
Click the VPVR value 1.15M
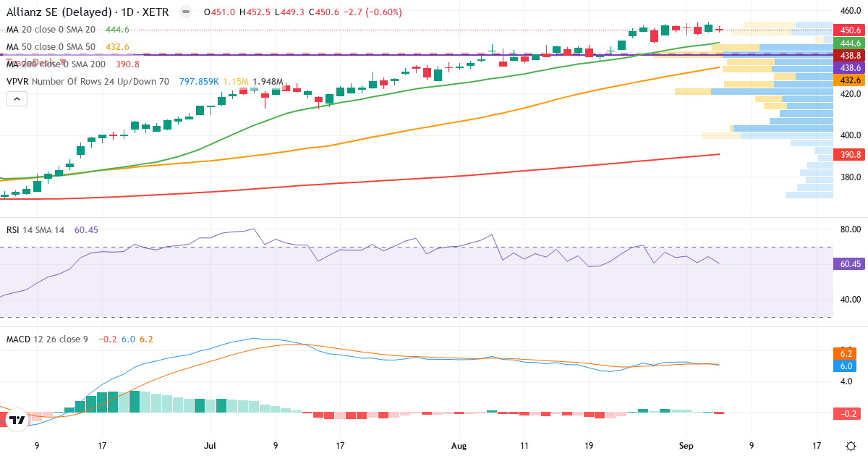pyautogui.click(x=236, y=82)
